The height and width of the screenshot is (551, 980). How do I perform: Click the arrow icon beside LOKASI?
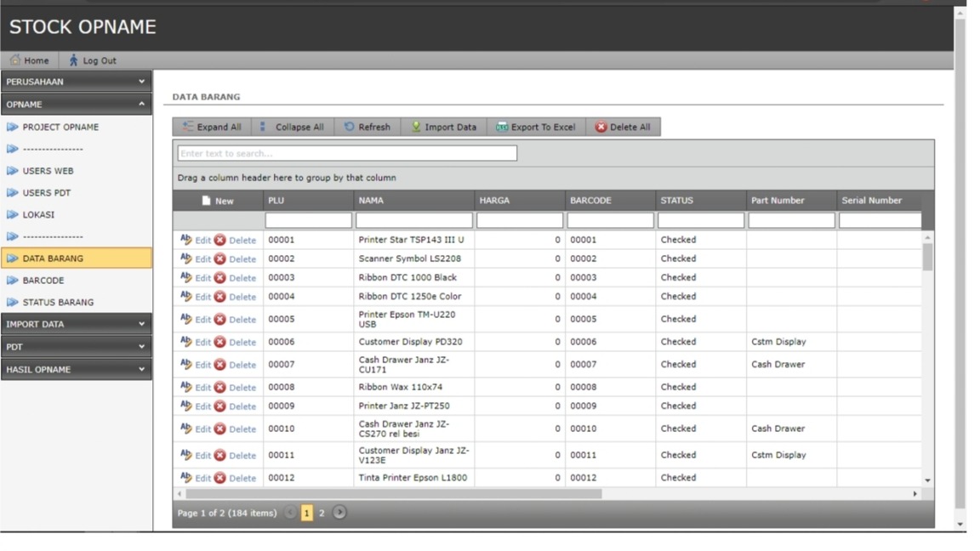point(12,214)
